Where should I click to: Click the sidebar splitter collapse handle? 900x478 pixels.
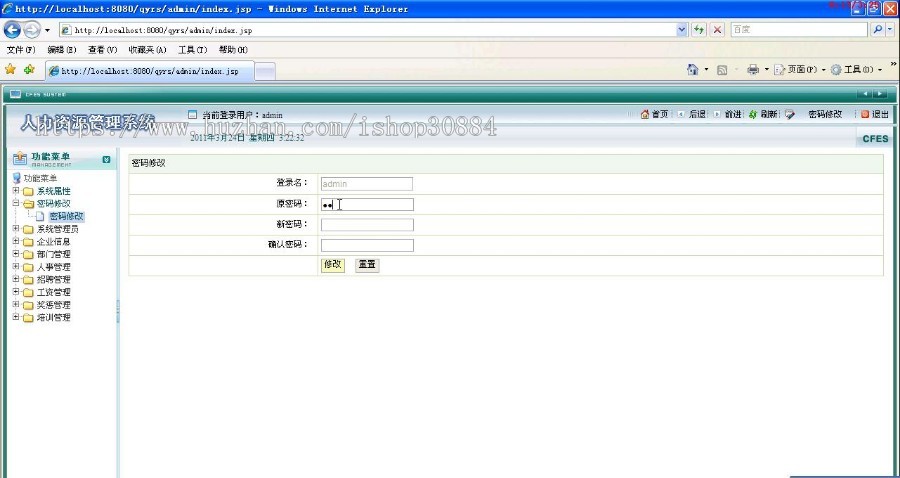click(x=118, y=310)
